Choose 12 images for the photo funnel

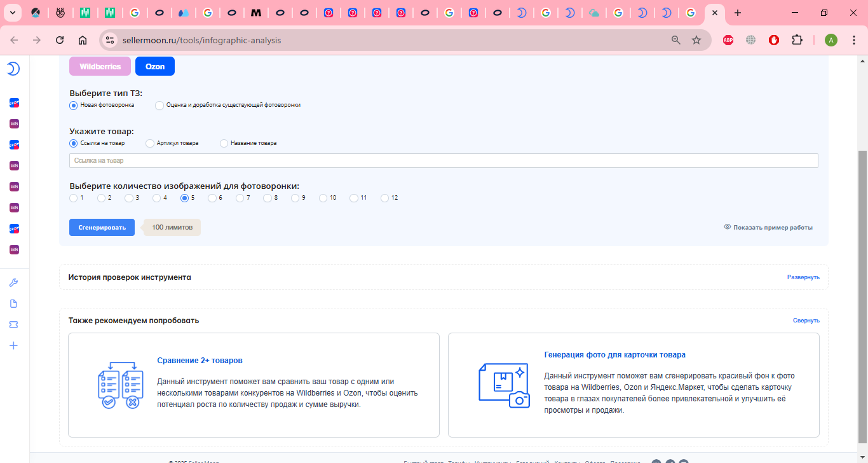[384, 198]
